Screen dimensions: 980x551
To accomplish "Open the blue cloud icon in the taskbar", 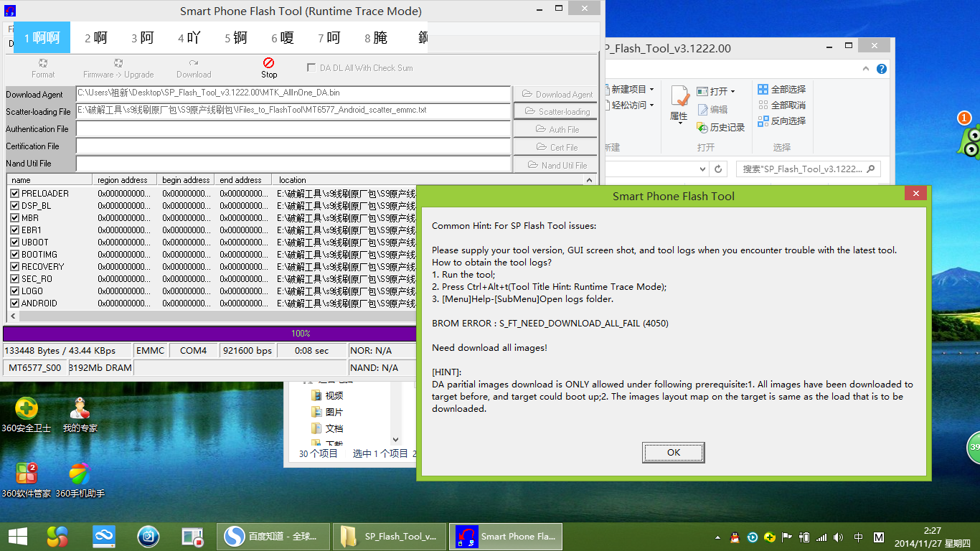I will pyautogui.click(x=104, y=536).
